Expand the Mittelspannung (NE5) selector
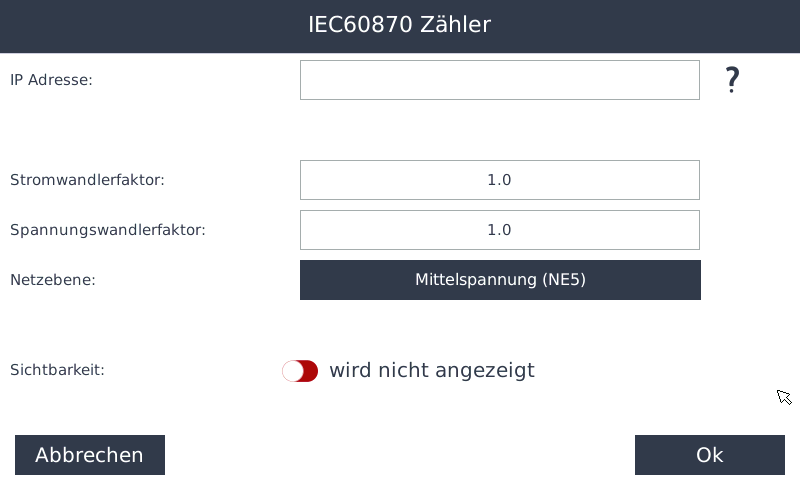800x480 pixels. [x=500, y=280]
